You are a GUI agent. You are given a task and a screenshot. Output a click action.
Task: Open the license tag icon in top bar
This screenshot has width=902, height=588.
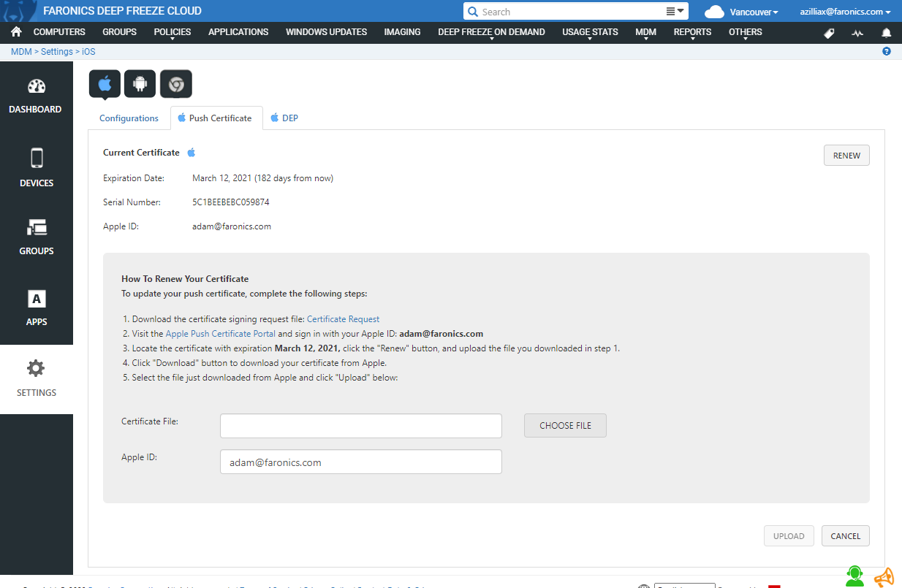click(829, 33)
